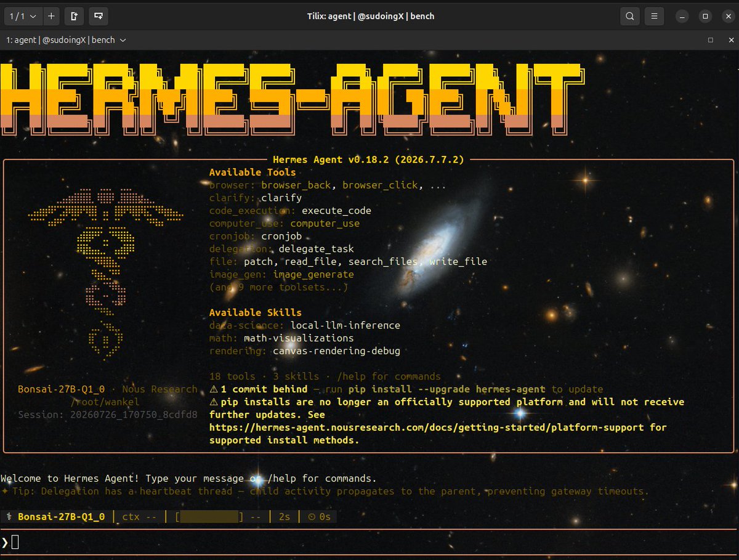Click the prompt input line
Viewport: 739px width, 560px height.
point(369,542)
